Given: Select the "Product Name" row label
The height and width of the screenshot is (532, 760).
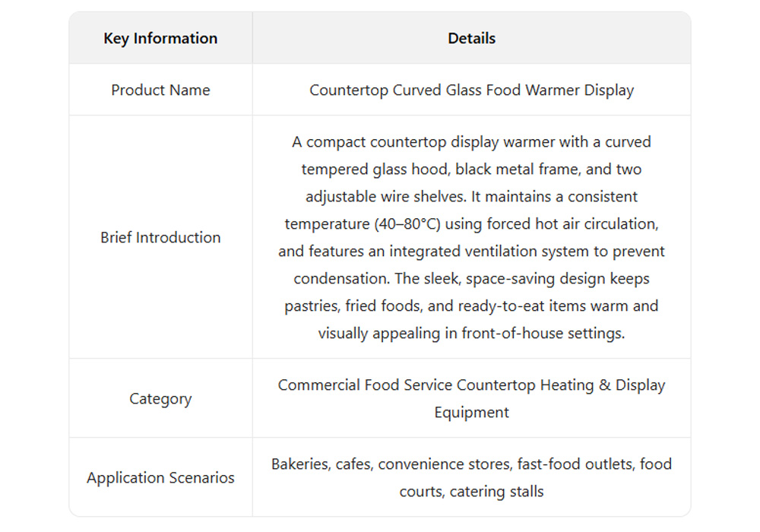Looking at the screenshot, I should 160,90.
